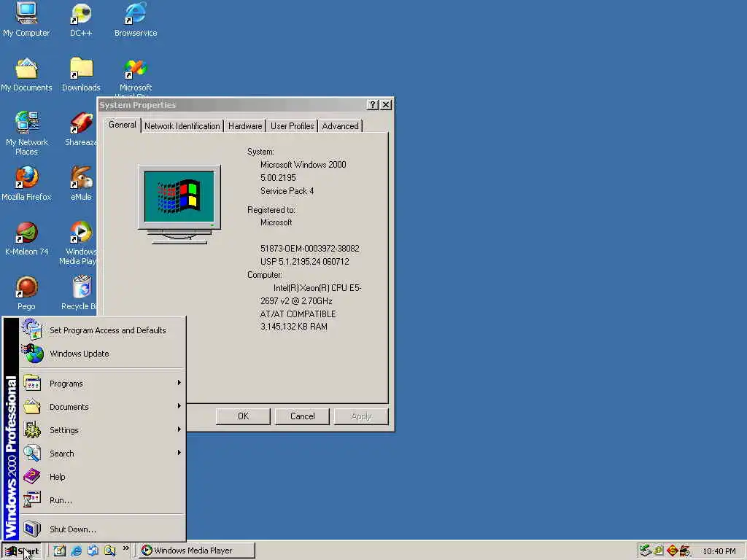Open My Documents folder icon
This screenshot has height=560, width=747.
(x=26, y=74)
